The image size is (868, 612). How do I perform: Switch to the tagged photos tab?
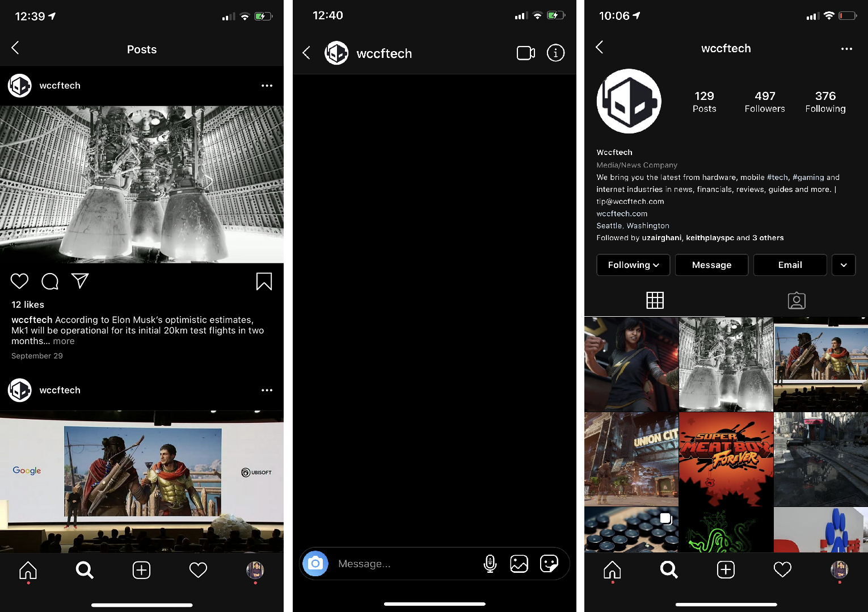pos(797,300)
